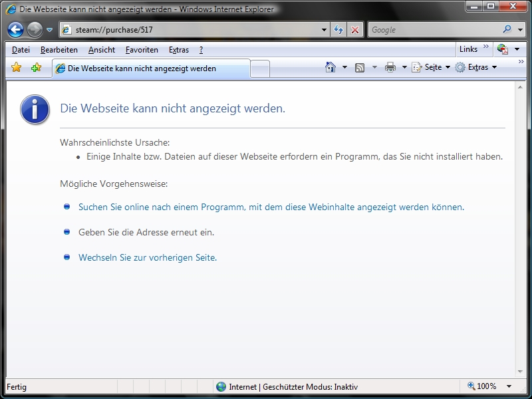
Task: Click the Google search box
Action: [x=434, y=30]
